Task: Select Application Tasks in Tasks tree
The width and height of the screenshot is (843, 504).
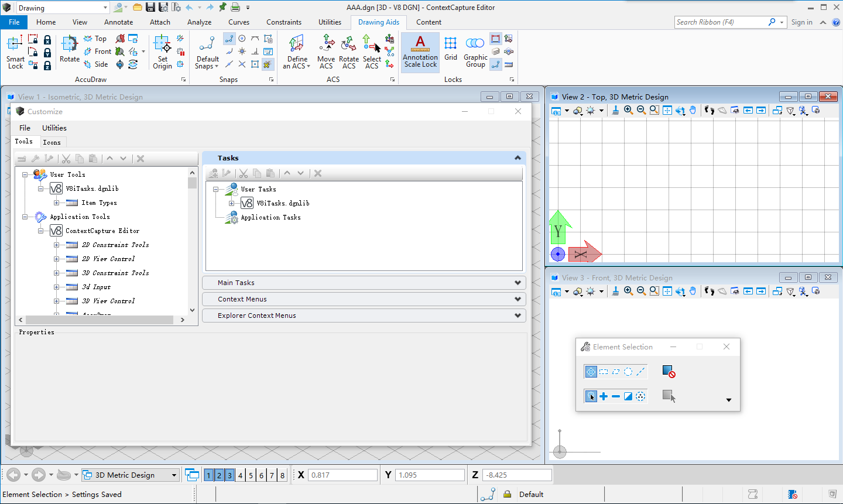Action: (270, 217)
